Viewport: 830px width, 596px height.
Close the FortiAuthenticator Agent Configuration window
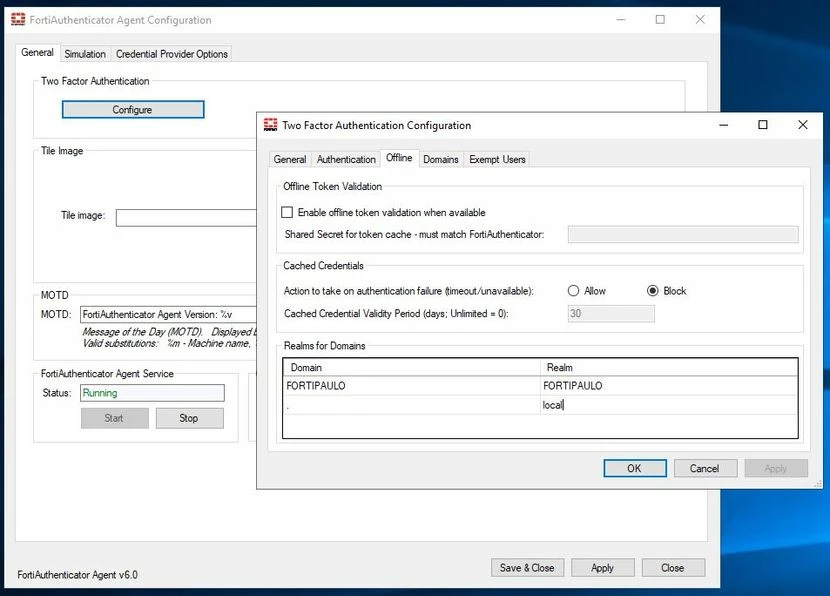click(700, 20)
